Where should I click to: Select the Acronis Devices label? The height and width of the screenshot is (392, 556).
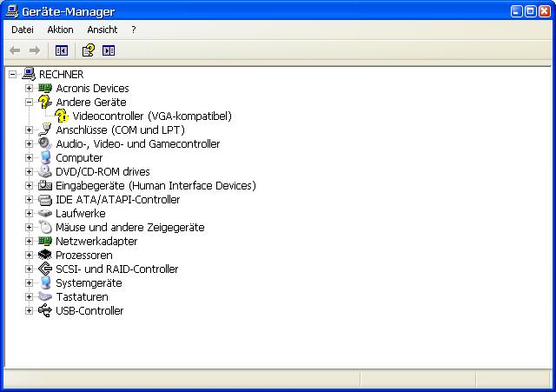pyautogui.click(x=92, y=89)
